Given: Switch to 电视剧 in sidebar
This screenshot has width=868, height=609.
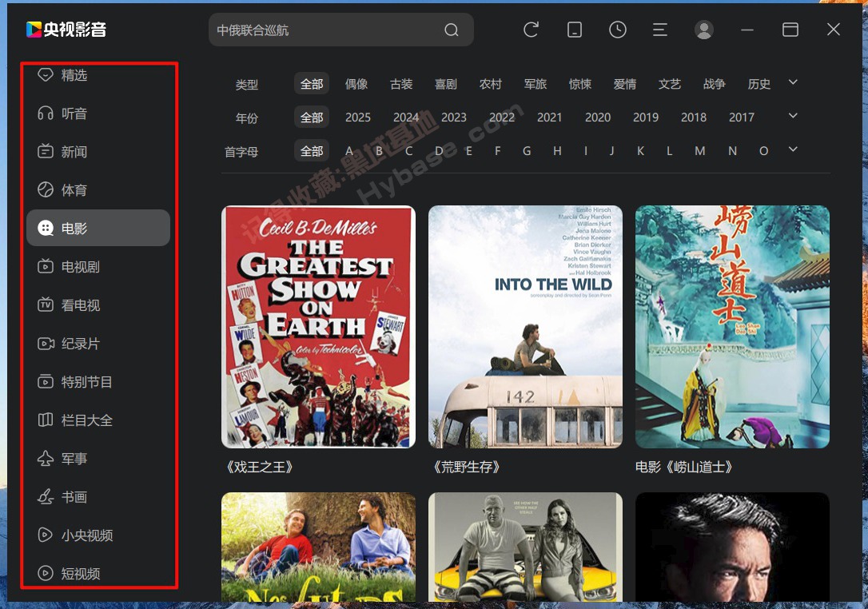Looking at the screenshot, I should (80, 267).
